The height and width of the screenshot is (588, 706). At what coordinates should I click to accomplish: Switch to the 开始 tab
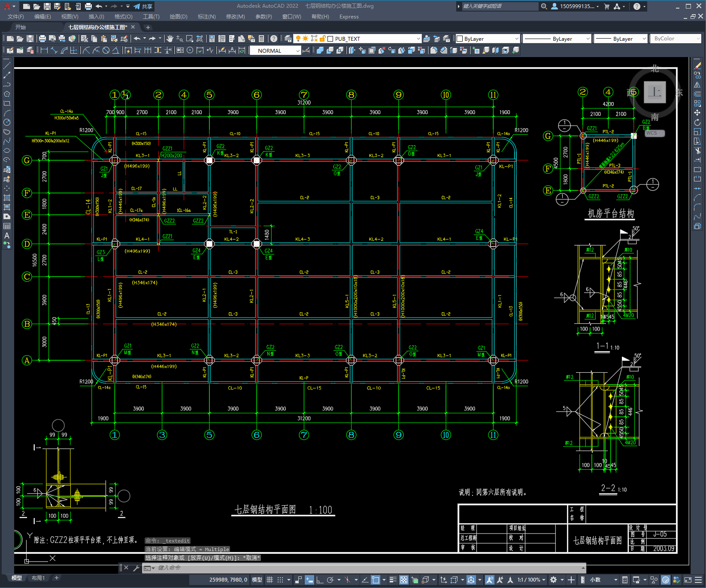click(x=21, y=27)
